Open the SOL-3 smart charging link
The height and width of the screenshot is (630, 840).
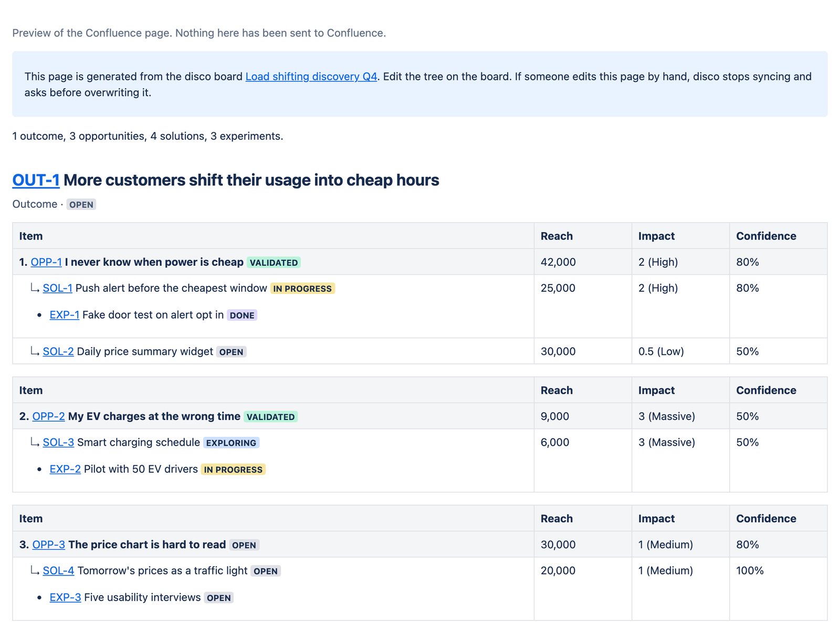[x=59, y=443]
